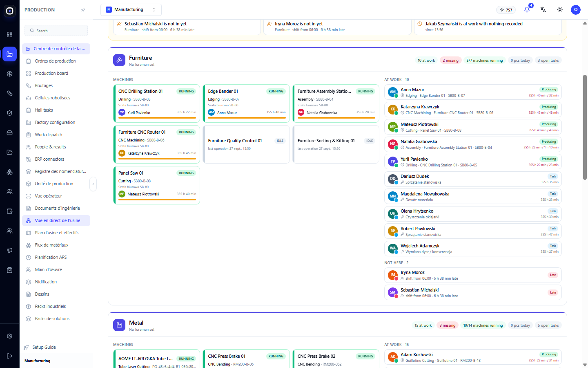Open the app logo at top-left

(x=10, y=11)
